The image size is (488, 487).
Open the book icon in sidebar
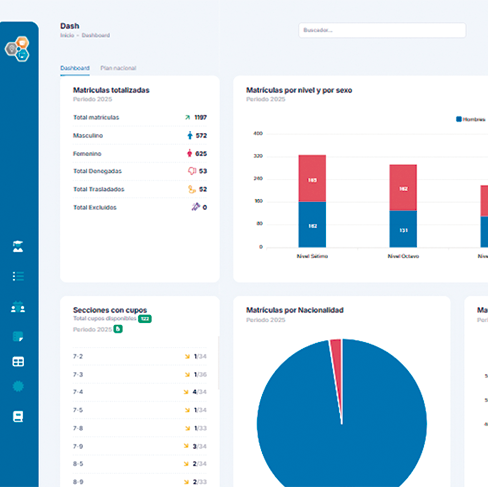(x=18, y=416)
